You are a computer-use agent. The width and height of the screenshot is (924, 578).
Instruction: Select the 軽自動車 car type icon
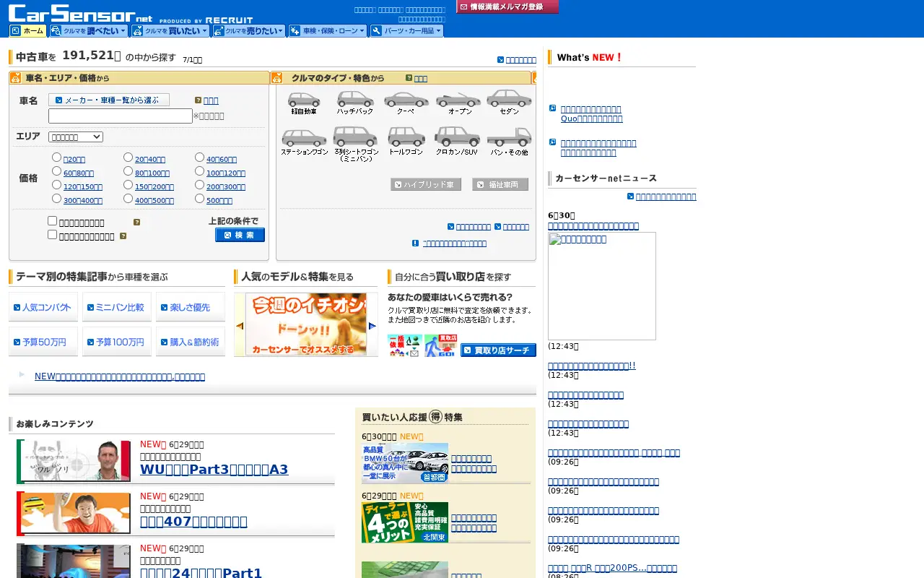304,103
